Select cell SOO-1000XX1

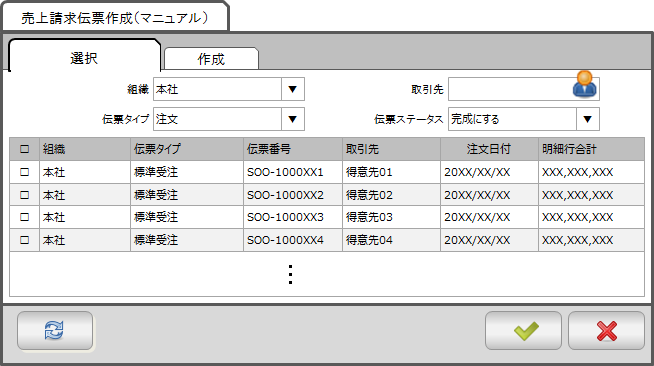(293, 172)
